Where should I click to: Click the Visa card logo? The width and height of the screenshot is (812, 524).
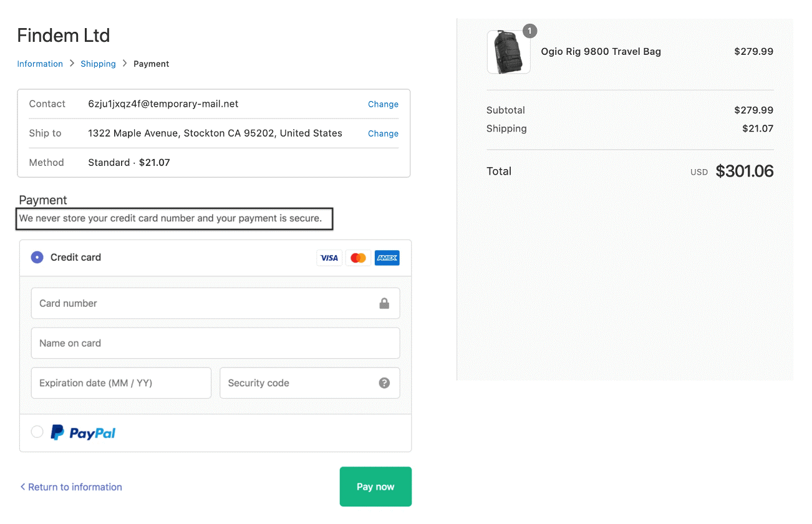coord(329,258)
